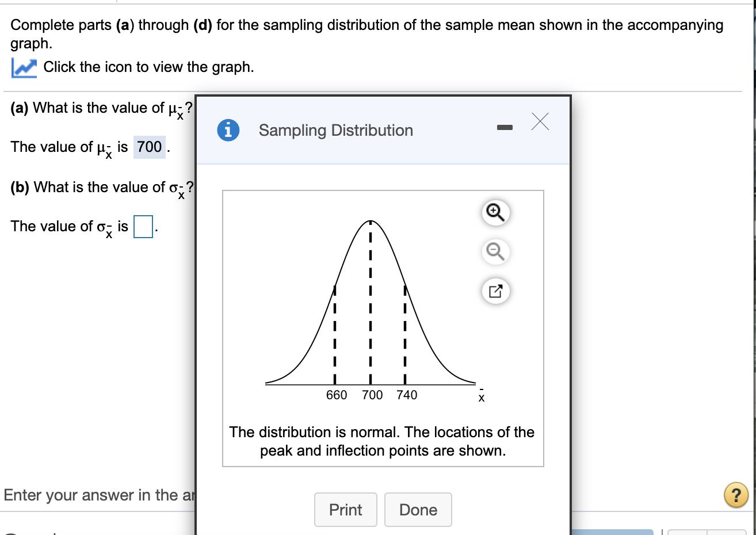The width and height of the screenshot is (756, 535).
Task: Click the graph caption about inflection points
Action: (382, 441)
